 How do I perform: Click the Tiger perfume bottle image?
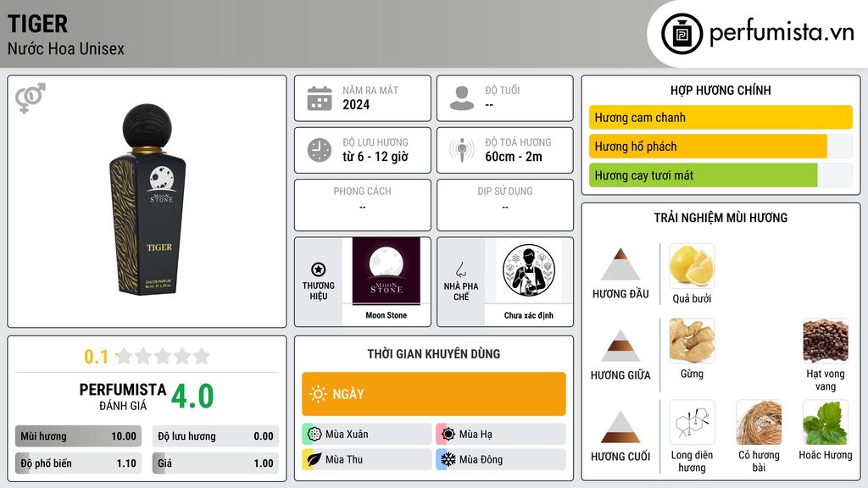(x=147, y=199)
